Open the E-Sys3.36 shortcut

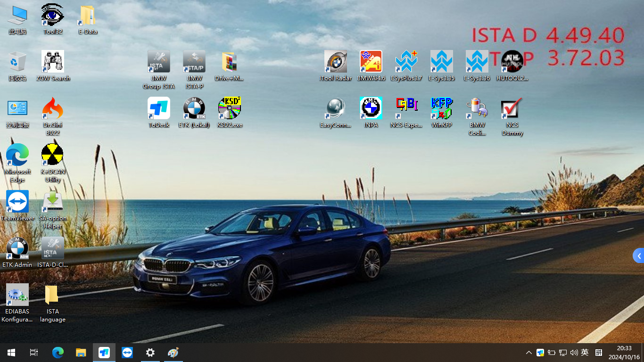pos(477,66)
